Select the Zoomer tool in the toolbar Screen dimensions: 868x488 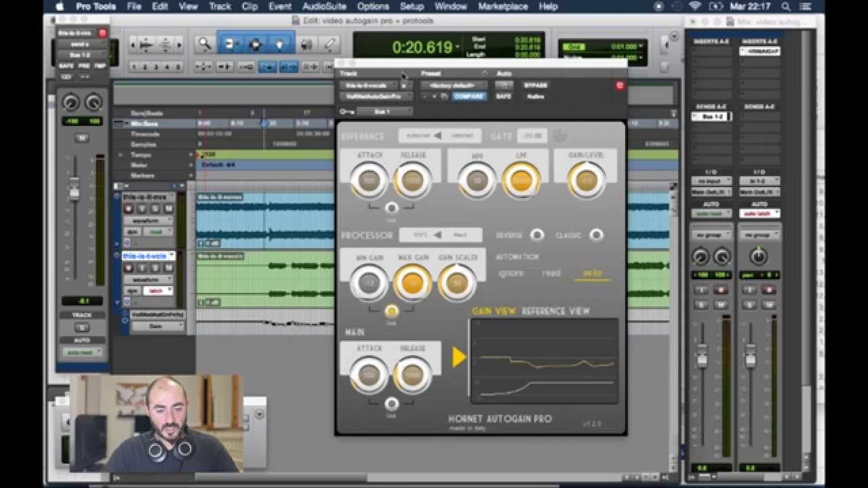[204, 45]
